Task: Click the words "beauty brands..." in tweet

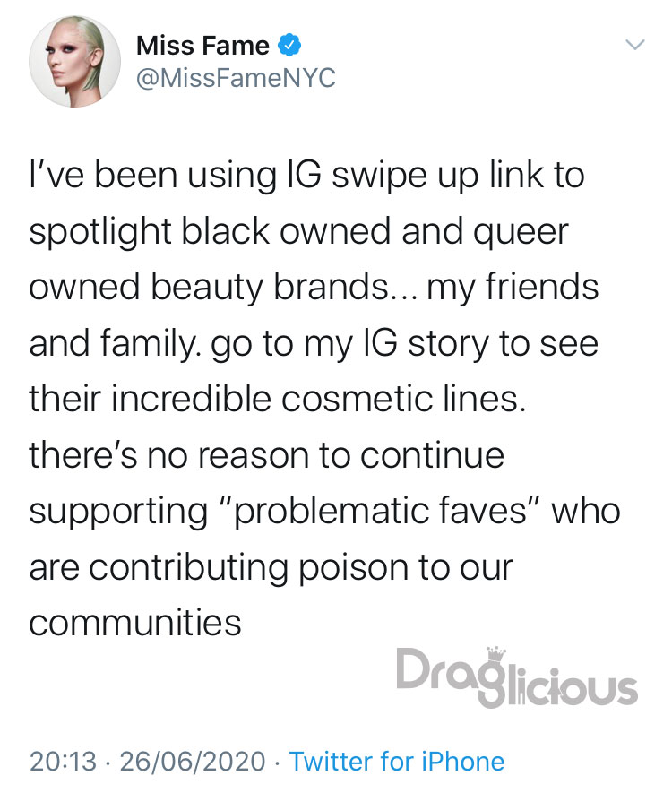Action: [x=285, y=289]
